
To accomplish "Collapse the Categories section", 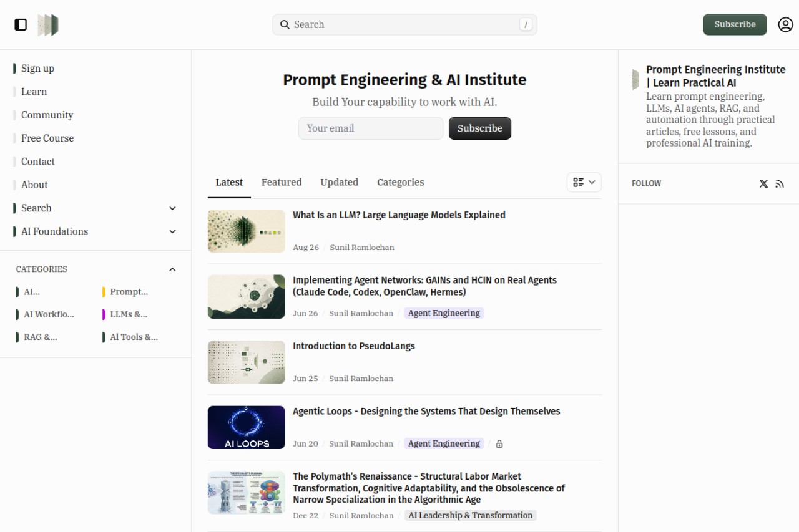I will click(x=172, y=269).
